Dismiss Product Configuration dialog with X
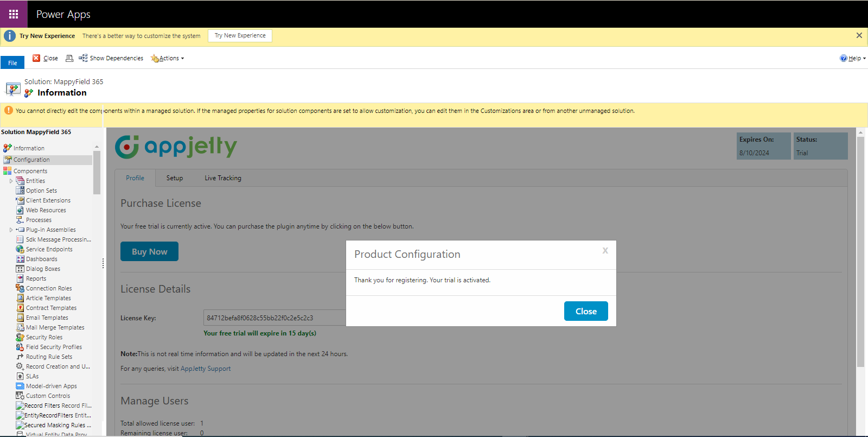The width and height of the screenshot is (868, 437). click(x=605, y=251)
